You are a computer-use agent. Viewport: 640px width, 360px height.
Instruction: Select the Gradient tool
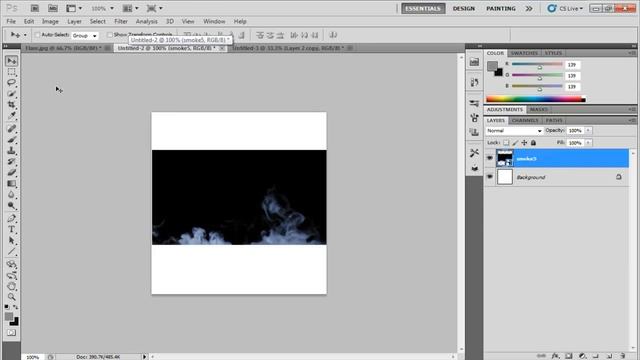click(11, 184)
